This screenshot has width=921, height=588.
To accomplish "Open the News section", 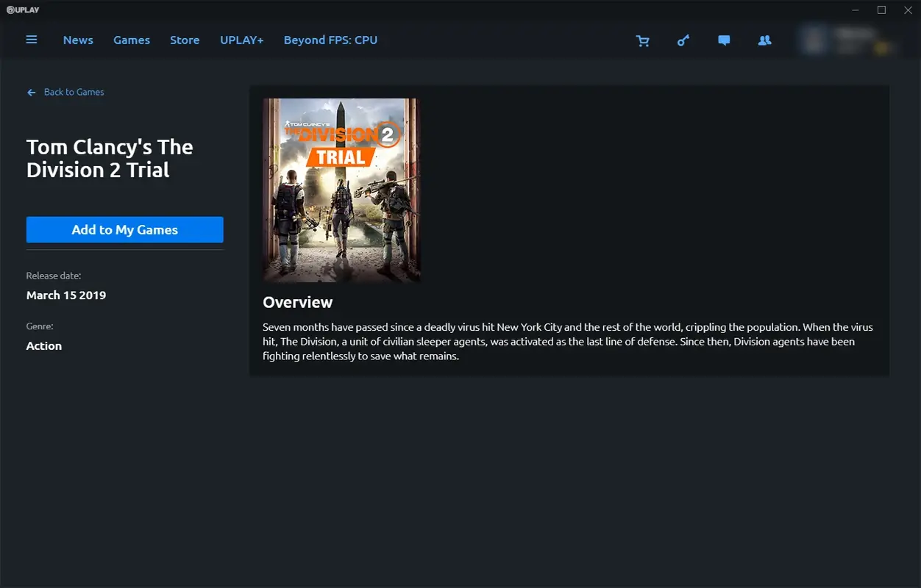I will click(78, 40).
